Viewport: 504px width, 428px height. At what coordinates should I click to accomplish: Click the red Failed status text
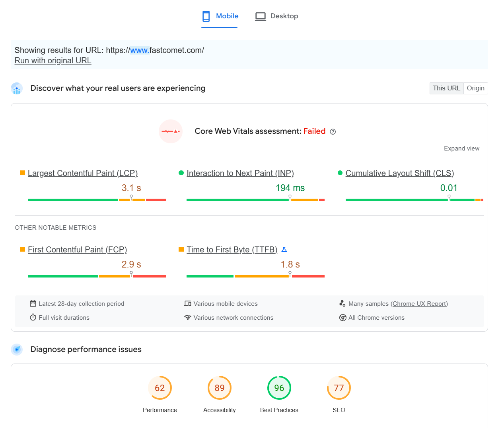pos(315,131)
